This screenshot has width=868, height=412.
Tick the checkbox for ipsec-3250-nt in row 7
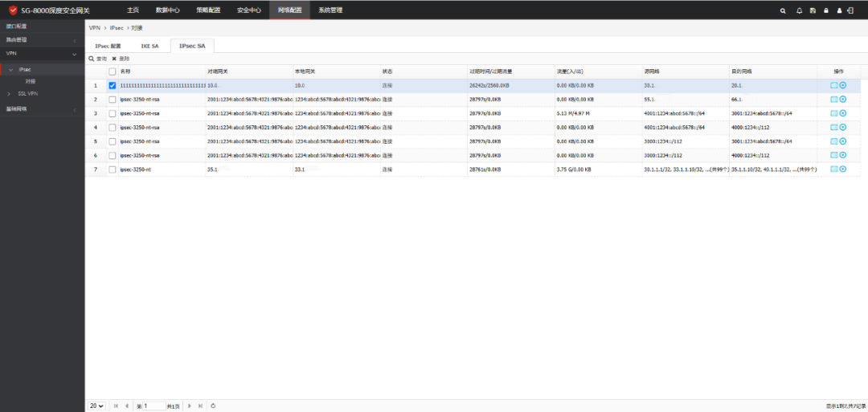(113, 169)
